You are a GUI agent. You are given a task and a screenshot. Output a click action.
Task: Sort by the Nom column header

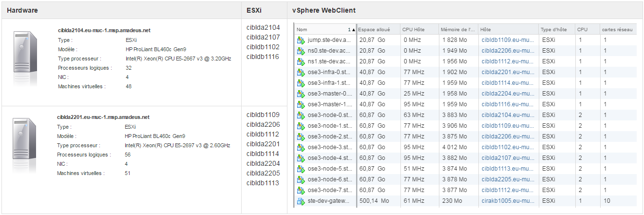coord(325,29)
